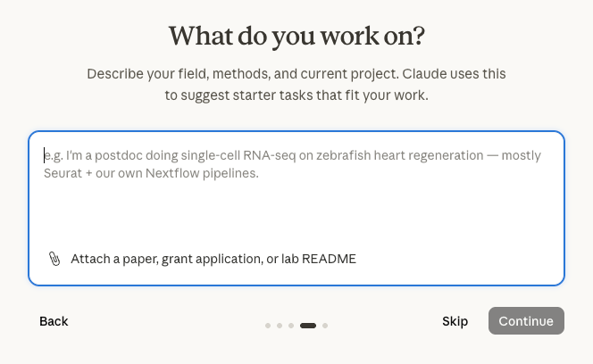Select the third pagination dot
This screenshot has width=593, height=364.
coord(291,326)
